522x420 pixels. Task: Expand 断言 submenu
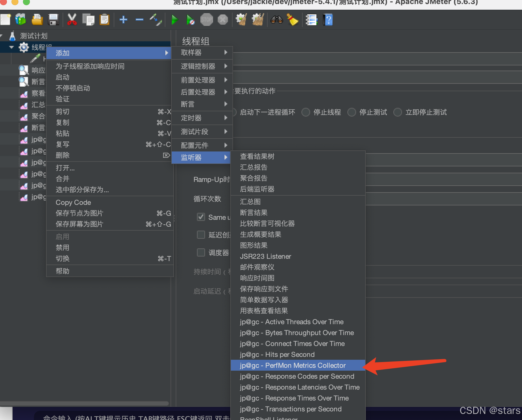click(x=202, y=104)
